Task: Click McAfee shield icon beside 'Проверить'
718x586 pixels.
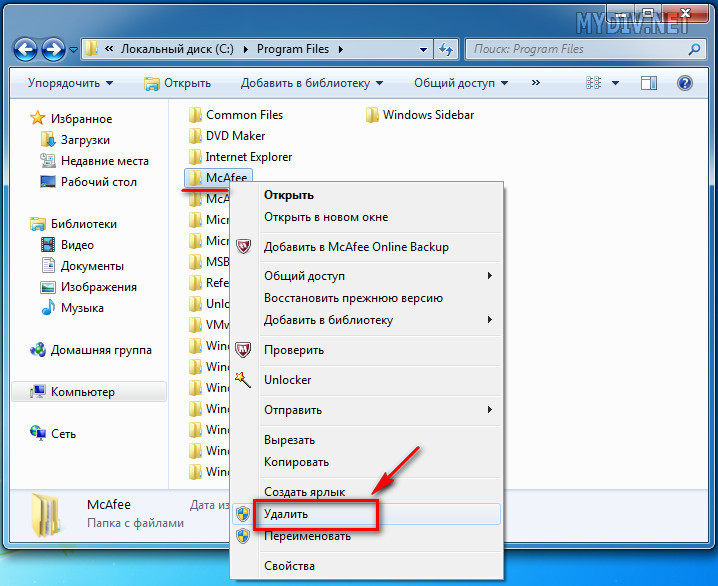Action: point(243,350)
